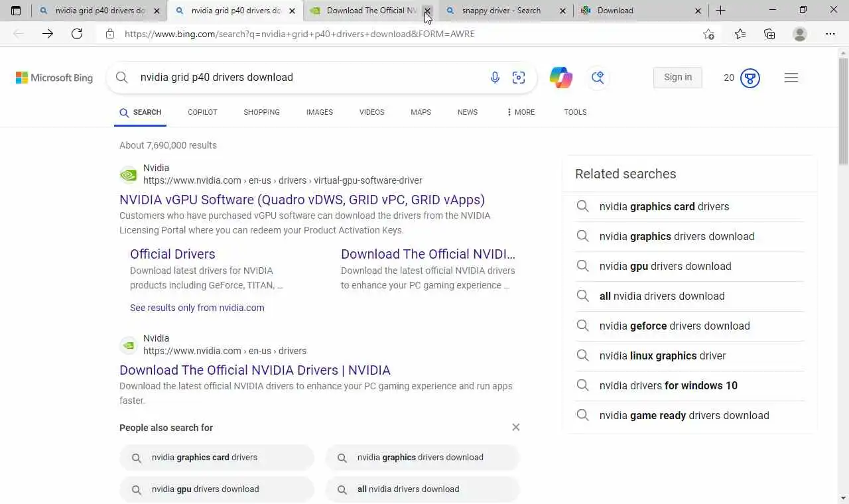Expand the MORE search categories menu

521,112
